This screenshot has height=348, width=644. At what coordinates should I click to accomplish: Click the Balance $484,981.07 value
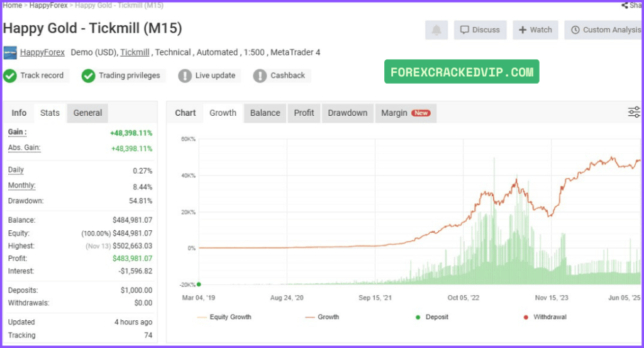[x=132, y=220]
